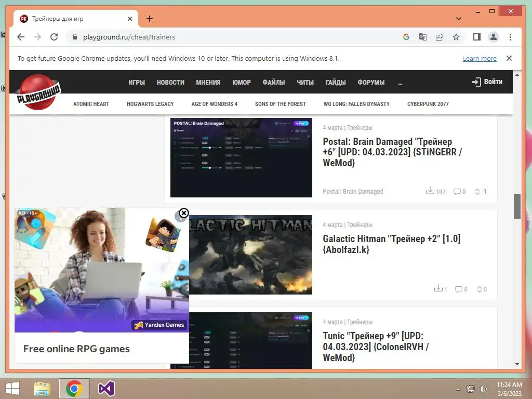Share this page icon
Screen dimensions: 532x399
440,37
